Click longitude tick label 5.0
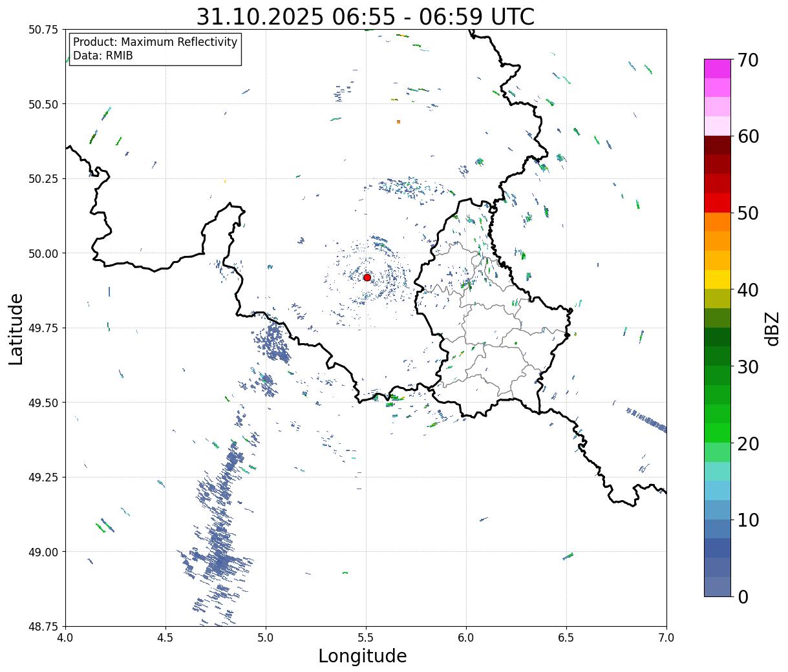The width and height of the screenshot is (788, 672). tap(266, 638)
